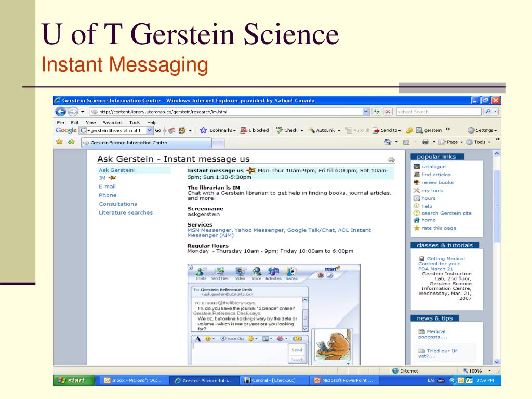Open the zoom level 100% dropdown

tap(489, 371)
